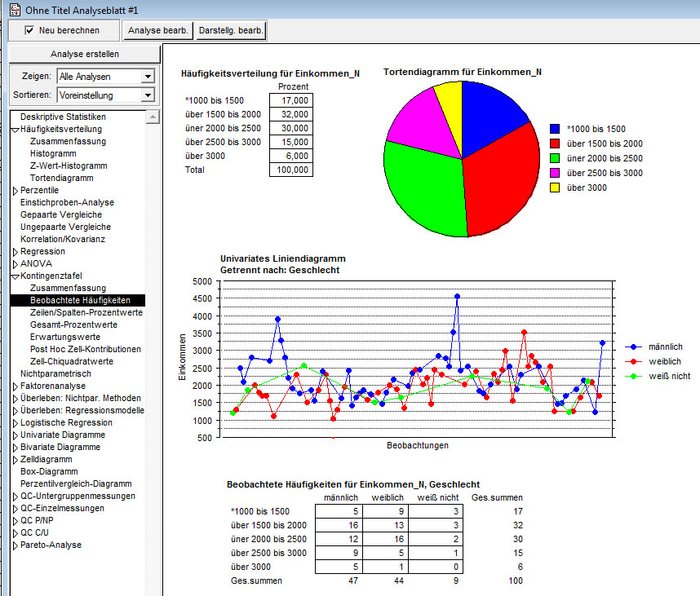Select Deskriptive Statistiken in analysis list
700x596 pixels.
(x=63, y=117)
